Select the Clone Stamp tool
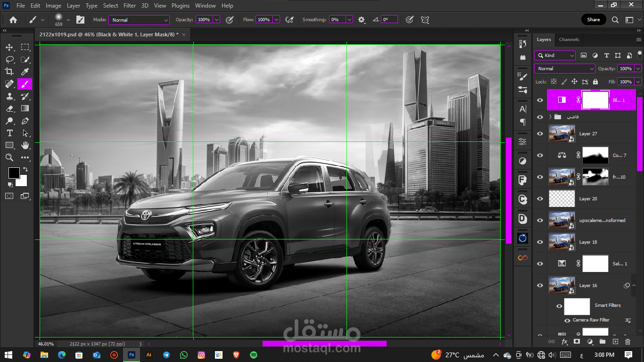This screenshot has height=362, width=644. [x=9, y=96]
